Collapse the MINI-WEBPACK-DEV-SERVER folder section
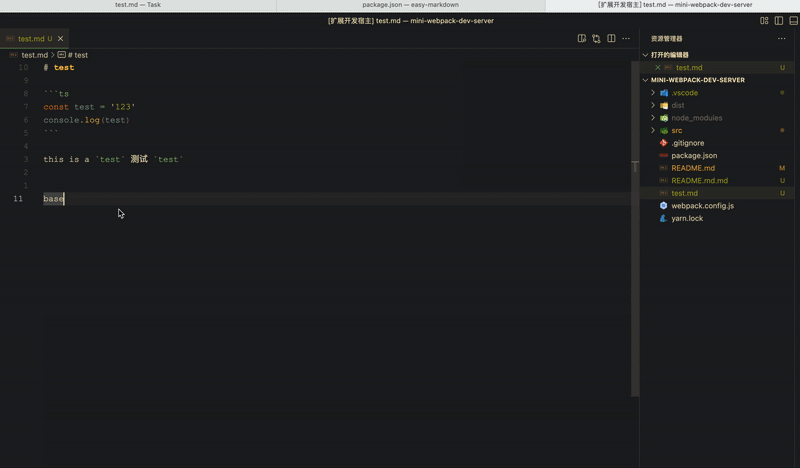This screenshot has height=468, width=800. coord(646,80)
